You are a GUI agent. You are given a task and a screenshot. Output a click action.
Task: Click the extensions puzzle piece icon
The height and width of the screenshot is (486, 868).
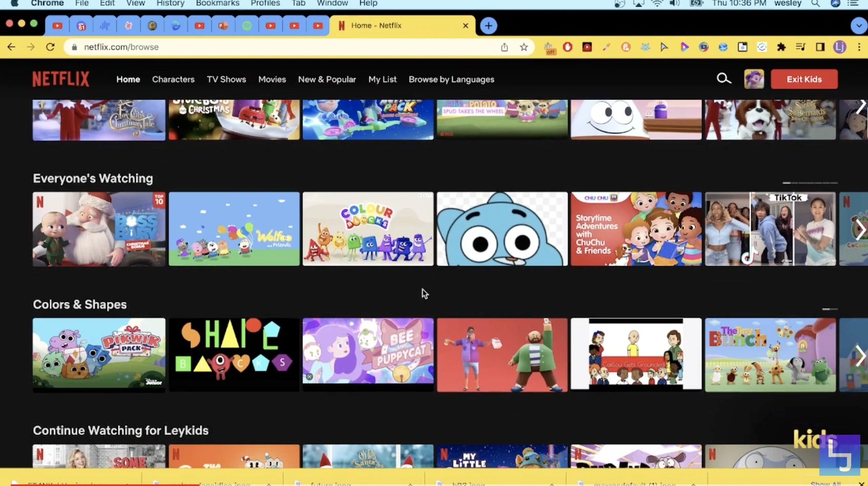coord(781,47)
